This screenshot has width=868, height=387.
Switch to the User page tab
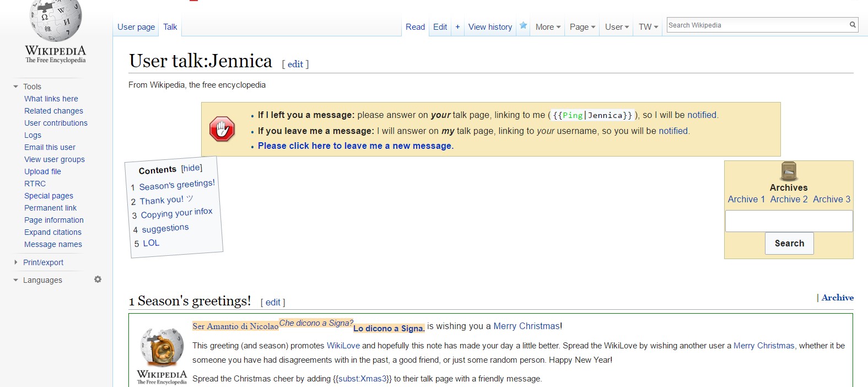coord(136,26)
